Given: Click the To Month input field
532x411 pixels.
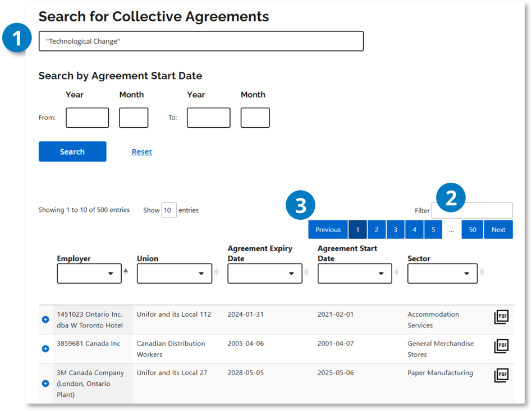Looking at the screenshot, I should 255,118.
